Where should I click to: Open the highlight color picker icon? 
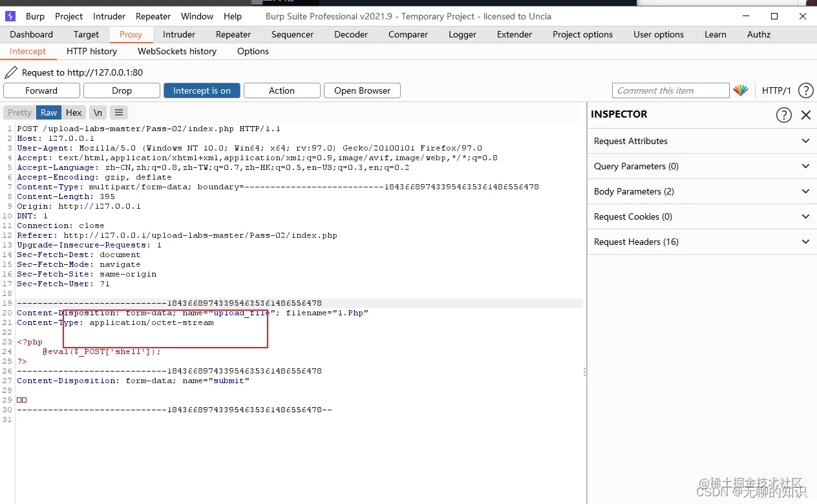point(740,90)
